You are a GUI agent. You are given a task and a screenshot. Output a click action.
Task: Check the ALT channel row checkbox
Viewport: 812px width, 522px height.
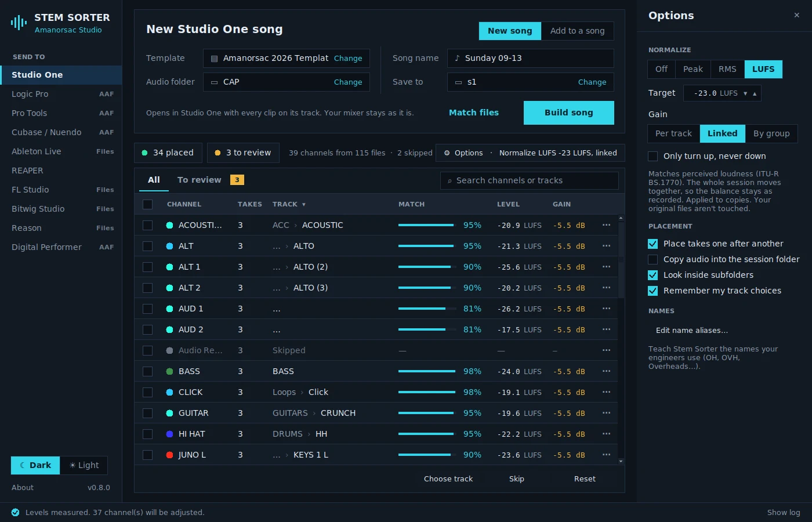pyautogui.click(x=147, y=246)
